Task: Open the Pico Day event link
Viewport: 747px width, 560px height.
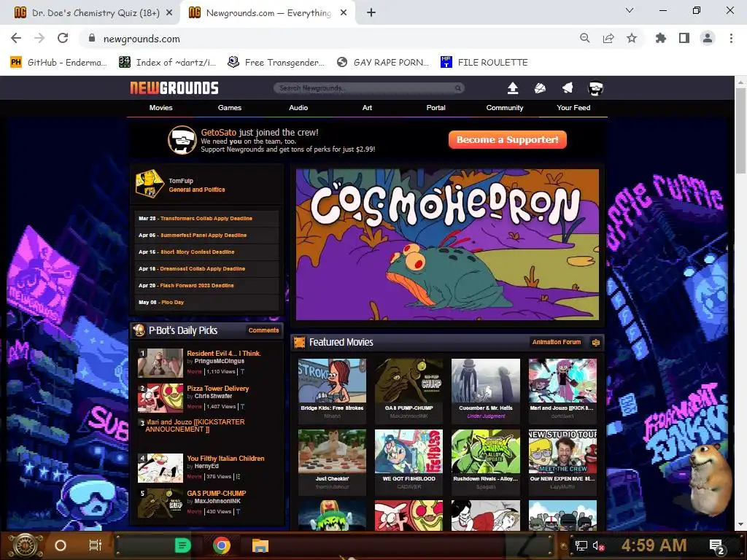Action: tap(172, 302)
